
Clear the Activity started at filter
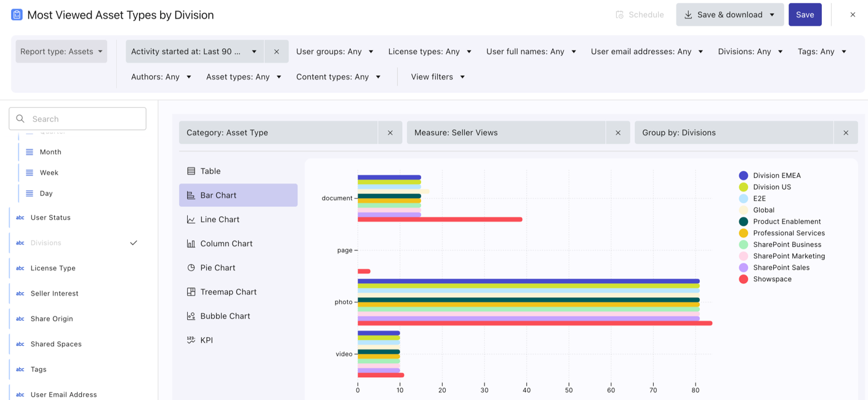(276, 52)
